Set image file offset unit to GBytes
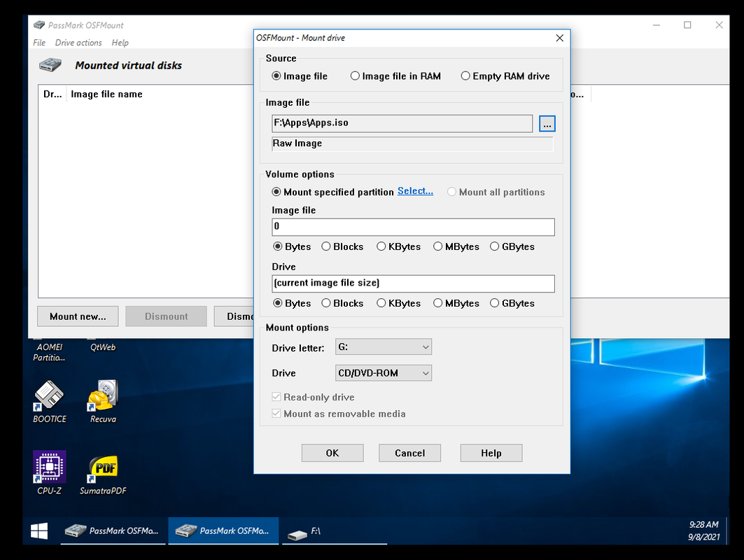Viewport: 744px width, 560px height. point(512,246)
